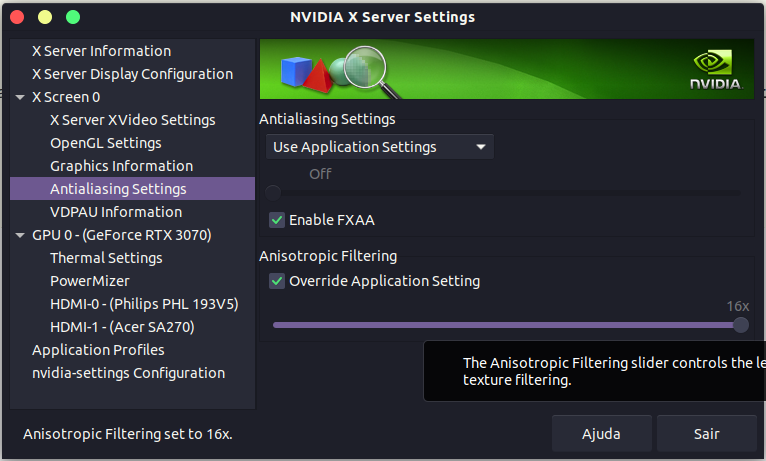Open X Server XVideo Settings
The width and height of the screenshot is (766, 461).
132,120
